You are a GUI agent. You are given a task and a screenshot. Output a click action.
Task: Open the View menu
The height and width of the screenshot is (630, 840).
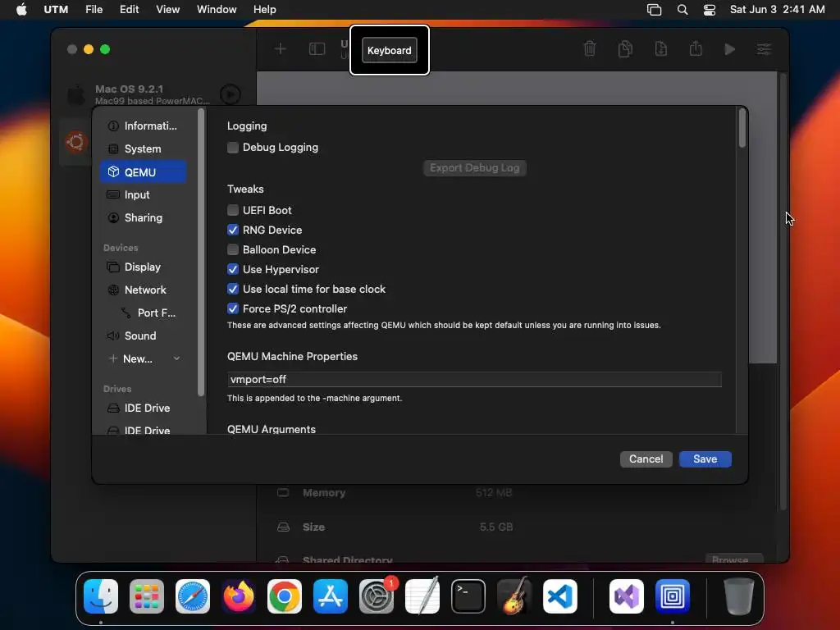[167, 10]
